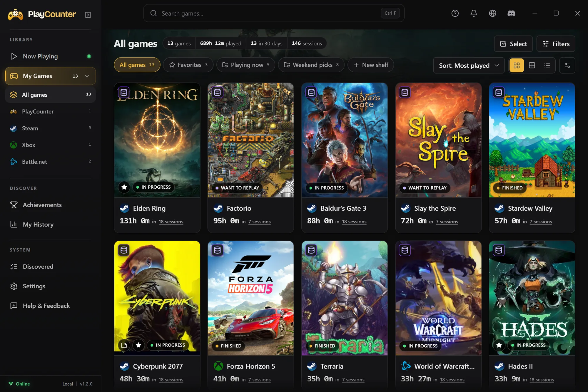Click the note icon on Cyberpunk 2077 cover
Image resolution: width=588 pixels, height=392 pixels.
pyautogui.click(x=124, y=345)
